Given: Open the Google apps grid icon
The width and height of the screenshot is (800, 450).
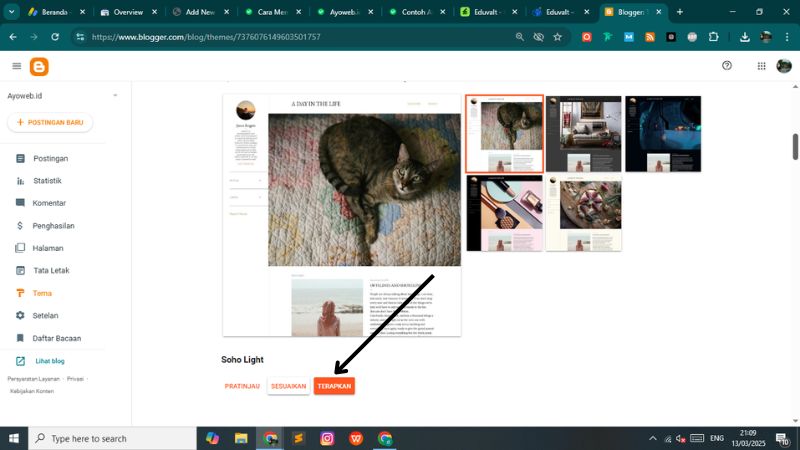Looking at the screenshot, I should [x=761, y=66].
